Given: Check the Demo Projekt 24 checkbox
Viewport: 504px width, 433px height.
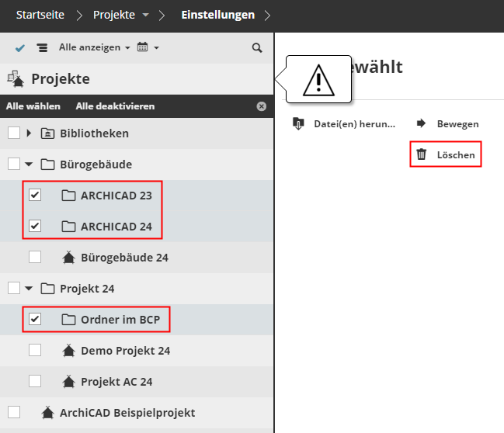Looking at the screenshot, I should tap(35, 350).
